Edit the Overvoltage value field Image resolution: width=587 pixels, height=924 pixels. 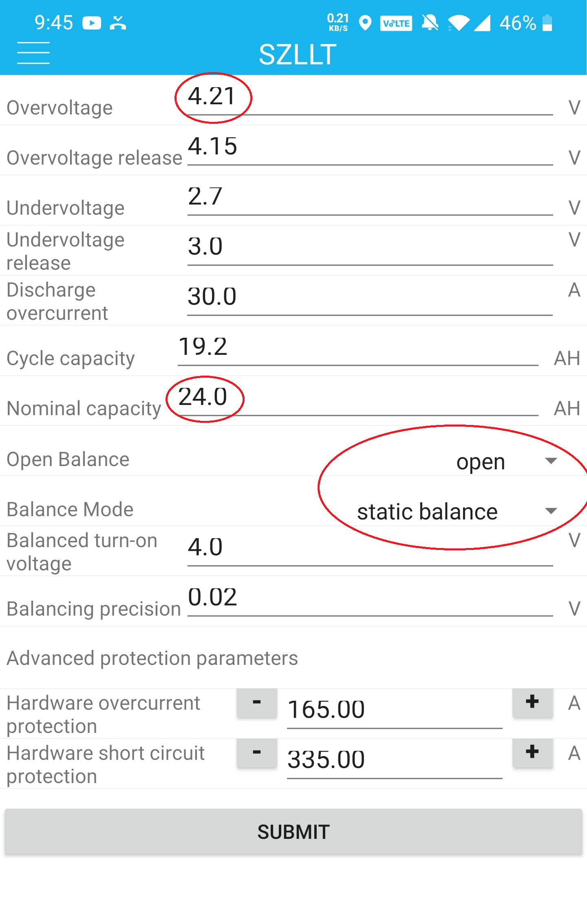click(x=370, y=99)
